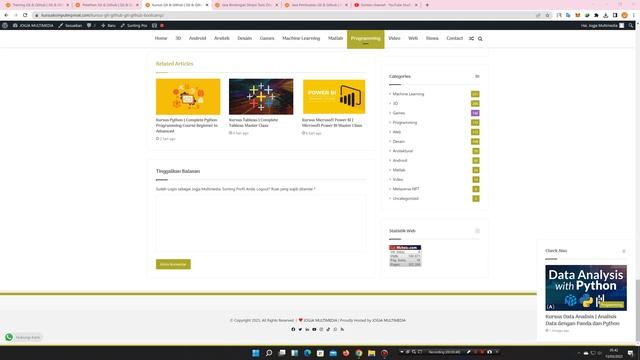Click the Statistik Web widget header icon
The width and height of the screenshot is (640, 360).
pyautogui.click(x=477, y=231)
